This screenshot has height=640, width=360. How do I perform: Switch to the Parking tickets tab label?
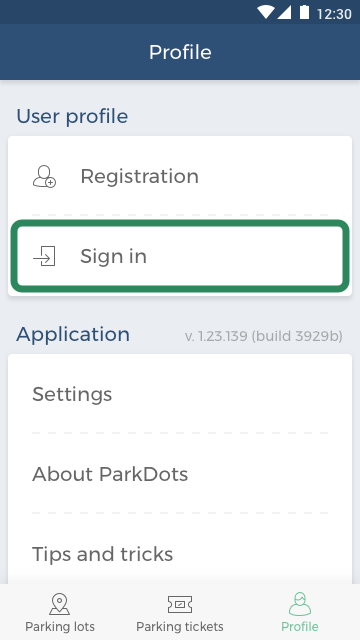click(x=180, y=627)
